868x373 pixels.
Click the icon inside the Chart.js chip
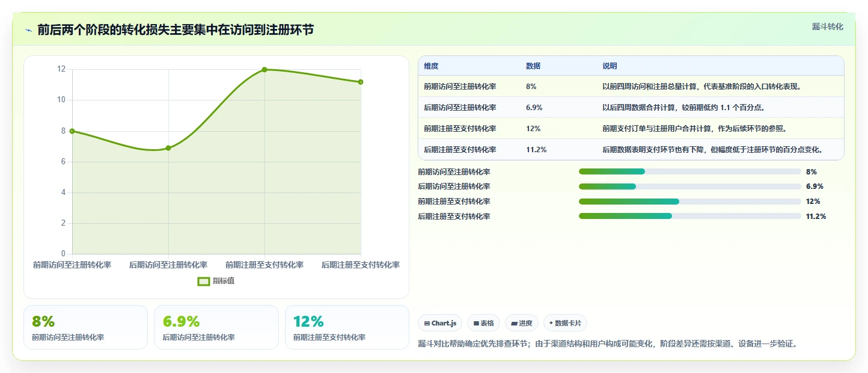(427, 324)
